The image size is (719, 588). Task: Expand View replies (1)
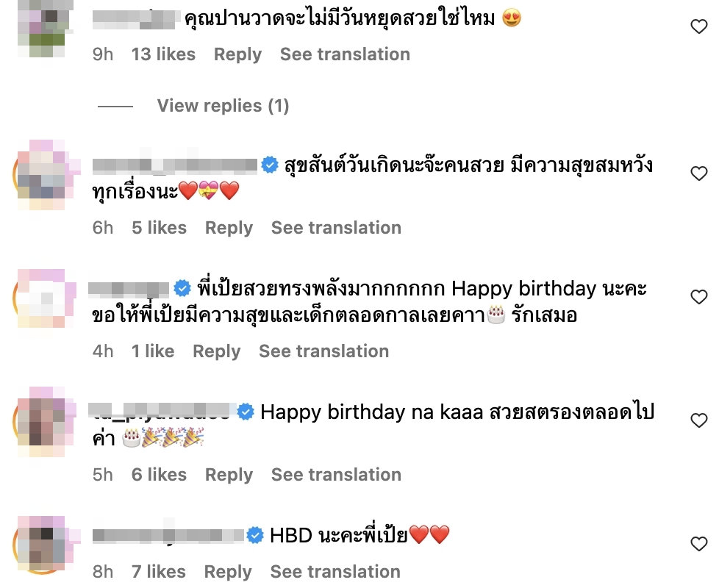(x=223, y=106)
